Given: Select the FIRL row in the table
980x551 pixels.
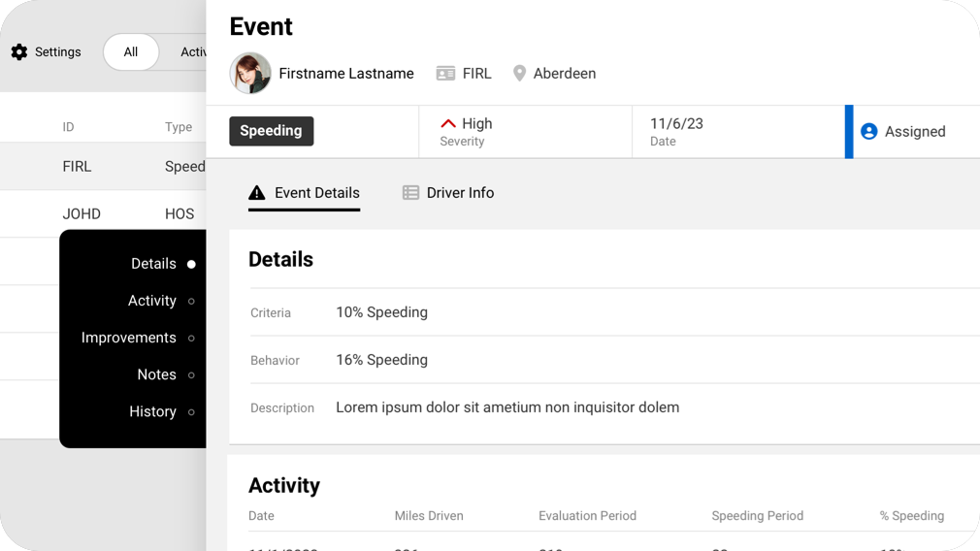Looking at the screenshot, I should click(102, 167).
